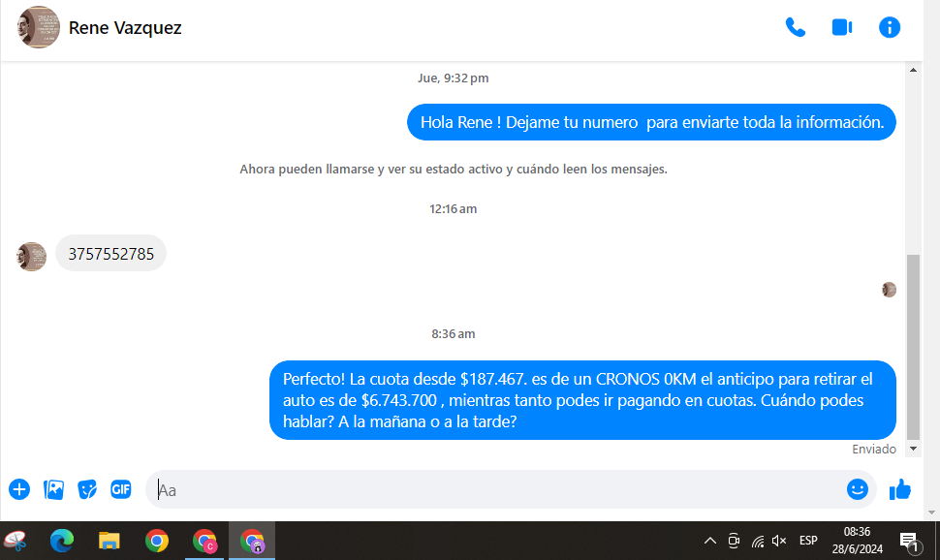Start a video call from the header
The width and height of the screenshot is (940, 560).
point(841,27)
